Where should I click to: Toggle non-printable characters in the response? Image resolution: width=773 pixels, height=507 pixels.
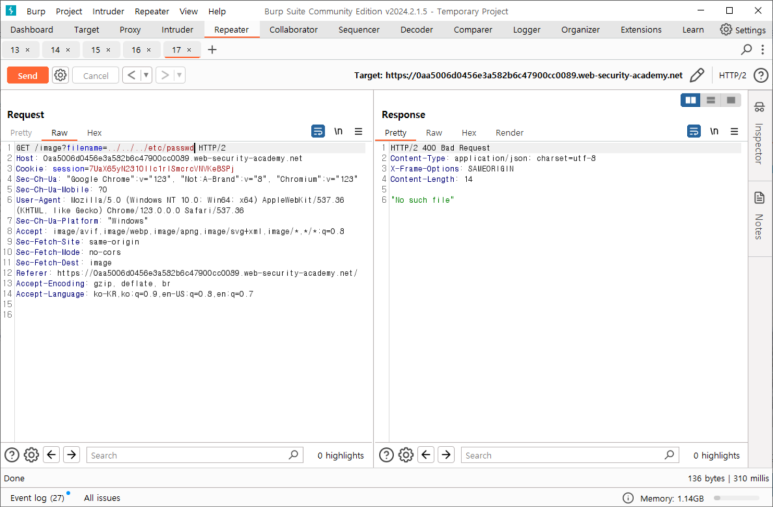[714, 131]
